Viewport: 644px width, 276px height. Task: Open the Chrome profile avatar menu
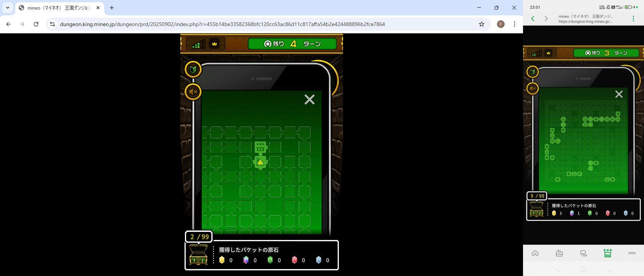point(500,24)
